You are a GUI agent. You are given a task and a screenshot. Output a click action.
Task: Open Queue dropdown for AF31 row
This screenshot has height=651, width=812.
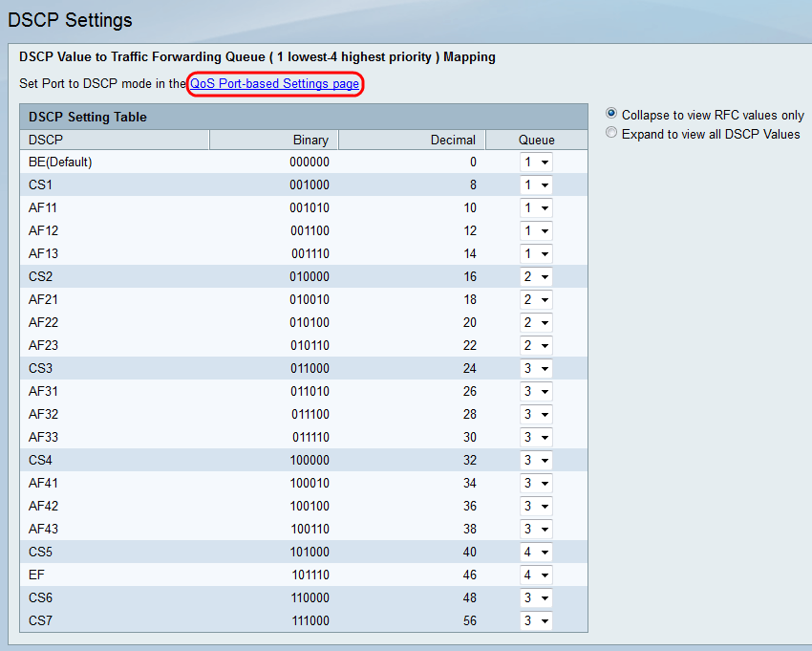point(536,391)
